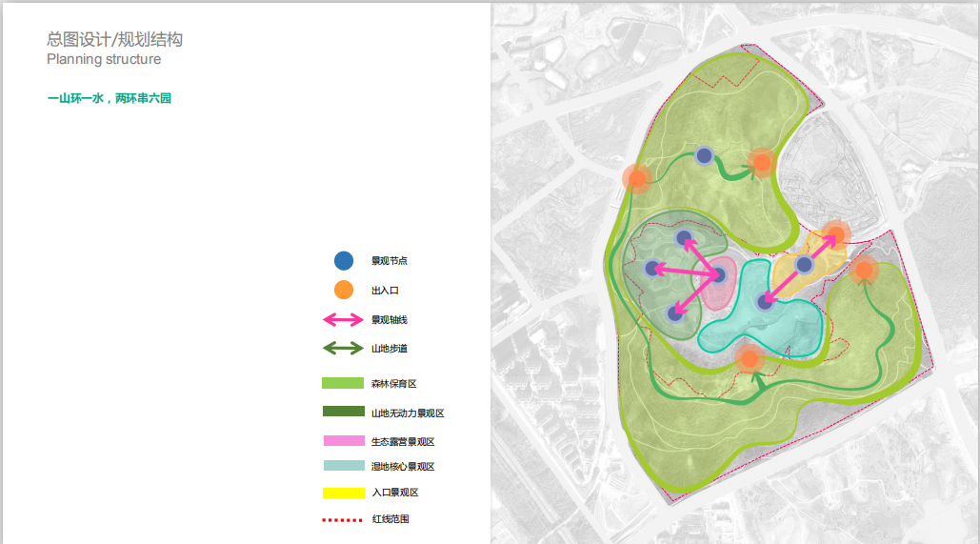
Task: Click the legend label 景观轴线
Action: pyautogui.click(x=390, y=320)
